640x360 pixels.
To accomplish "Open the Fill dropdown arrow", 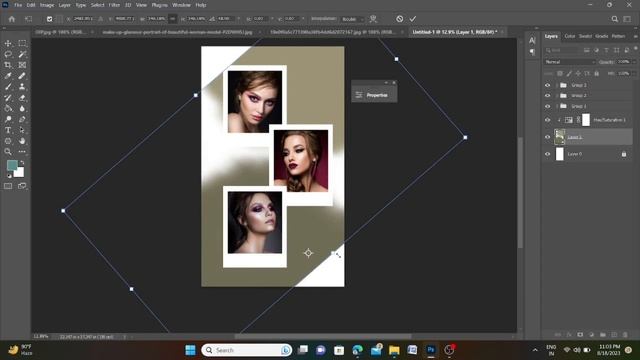I will (x=634, y=74).
